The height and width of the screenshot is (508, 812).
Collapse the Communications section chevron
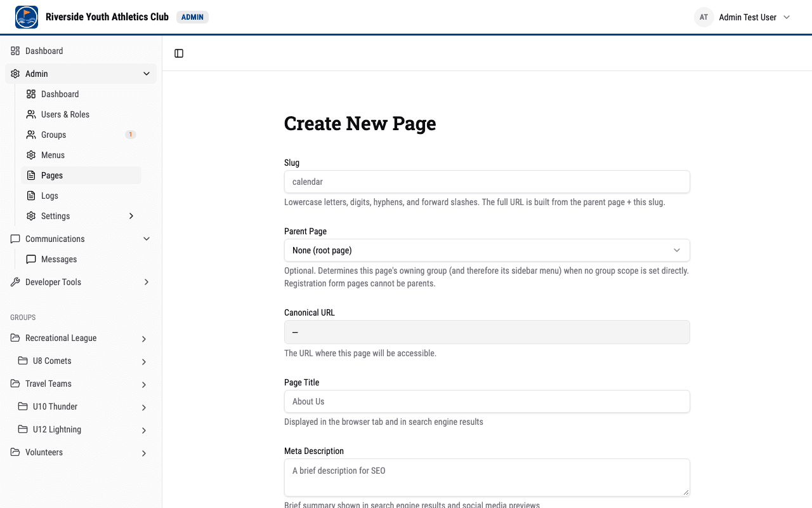147,239
